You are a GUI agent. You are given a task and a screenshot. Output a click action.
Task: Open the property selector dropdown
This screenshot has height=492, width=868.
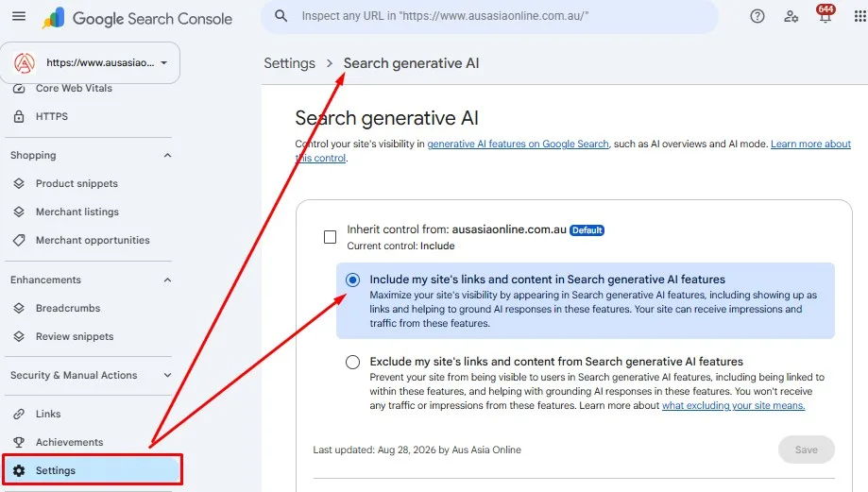(x=91, y=63)
